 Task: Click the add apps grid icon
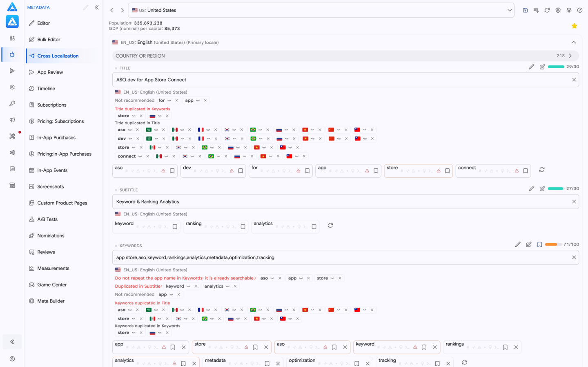point(12,38)
